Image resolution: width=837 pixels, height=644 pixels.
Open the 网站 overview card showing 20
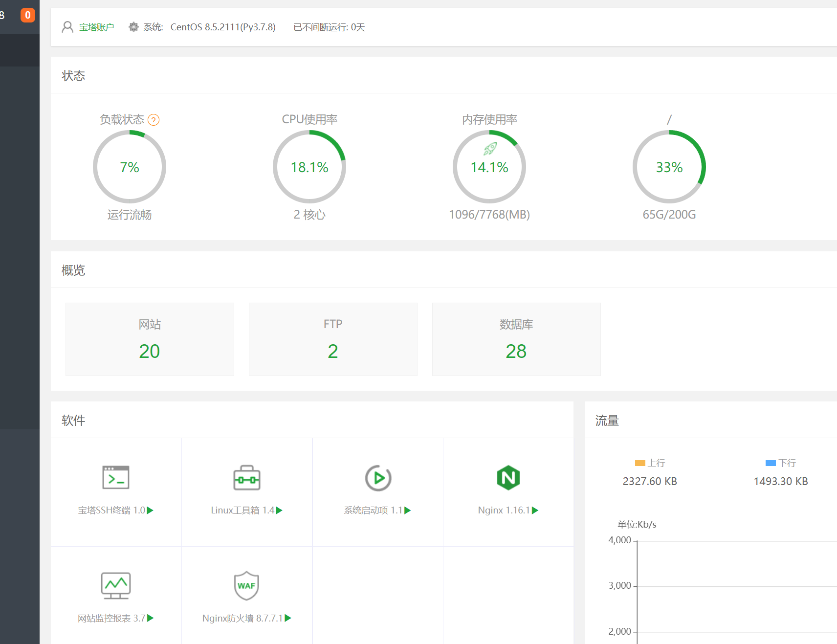[x=150, y=339]
